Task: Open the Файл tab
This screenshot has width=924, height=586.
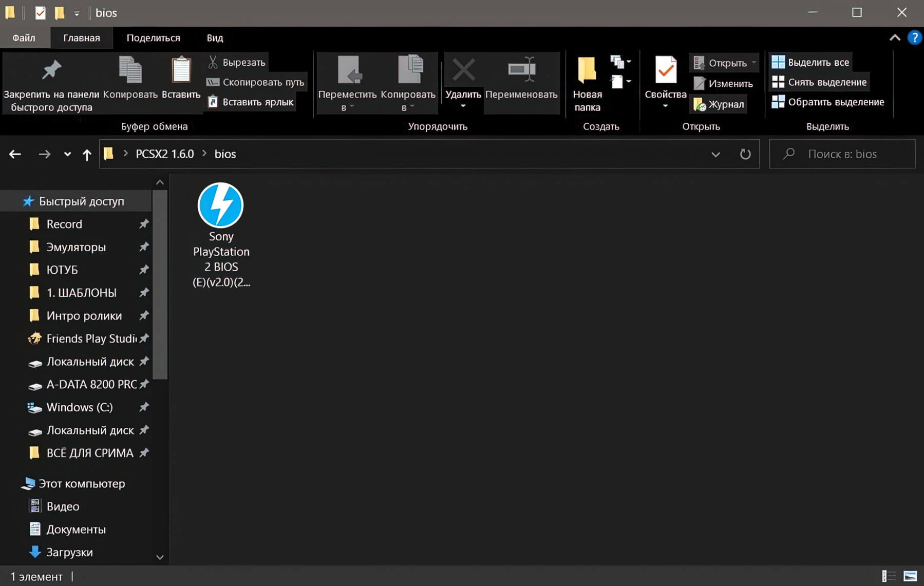Action: (x=24, y=38)
